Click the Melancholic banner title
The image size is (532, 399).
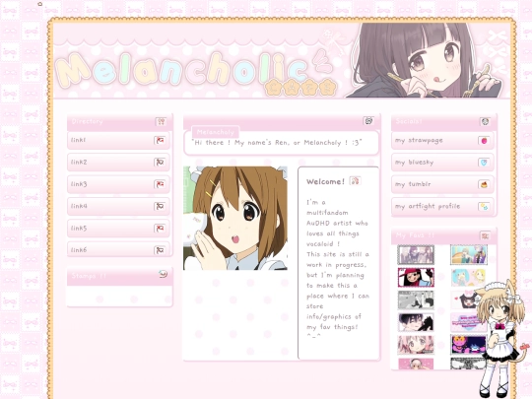pos(181,70)
